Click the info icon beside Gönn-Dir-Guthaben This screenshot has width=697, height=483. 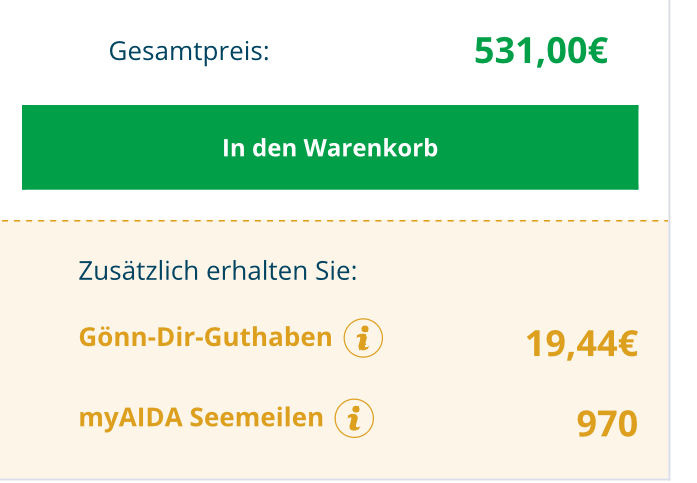tap(363, 339)
